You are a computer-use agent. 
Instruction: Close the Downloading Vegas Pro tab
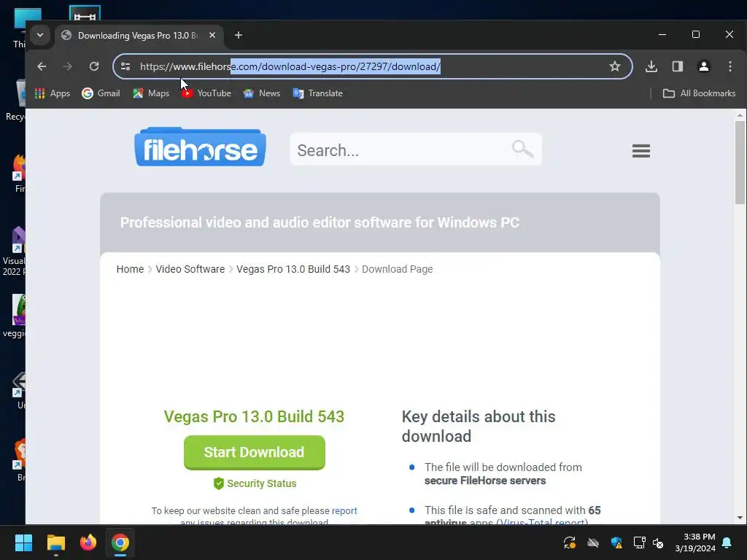coord(212,35)
